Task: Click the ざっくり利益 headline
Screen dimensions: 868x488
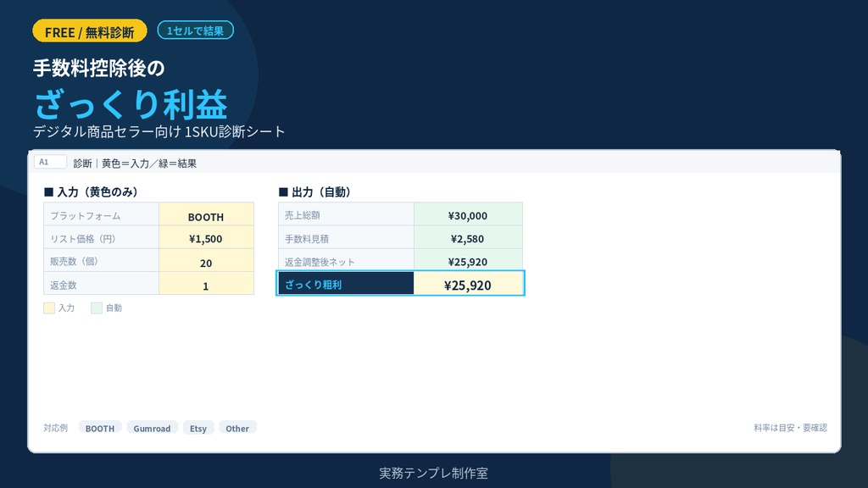Action: [x=131, y=103]
